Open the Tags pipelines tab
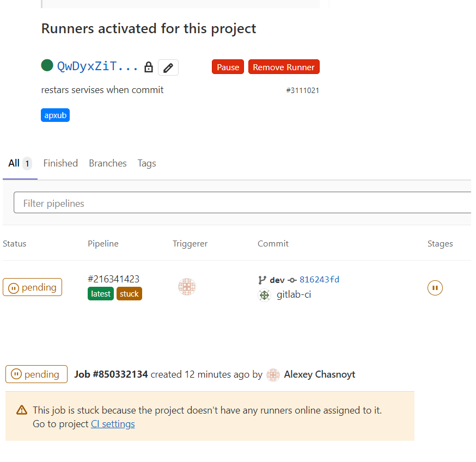476x462 pixels. (x=147, y=163)
